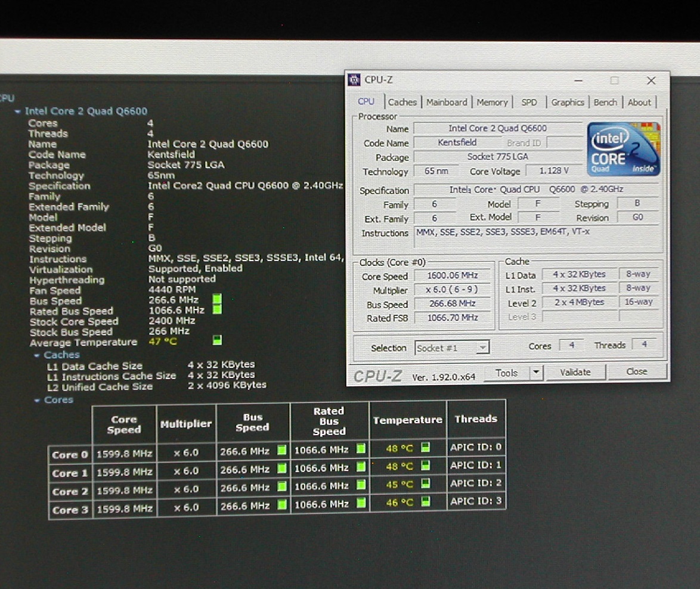Switch to the Memory tab

pos(492,102)
